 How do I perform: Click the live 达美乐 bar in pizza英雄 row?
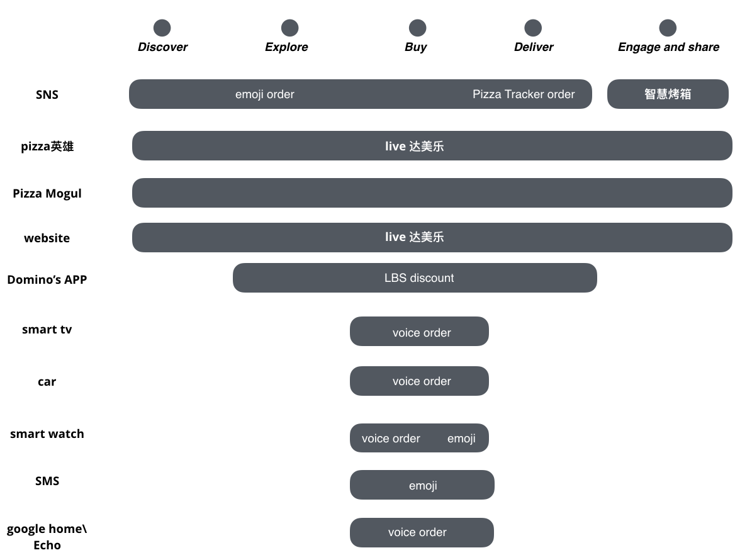[x=432, y=146]
